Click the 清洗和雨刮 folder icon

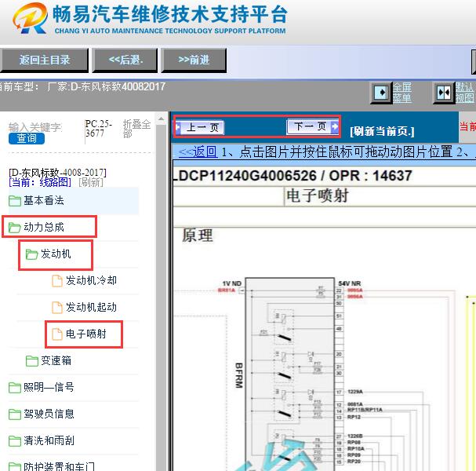point(15,441)
